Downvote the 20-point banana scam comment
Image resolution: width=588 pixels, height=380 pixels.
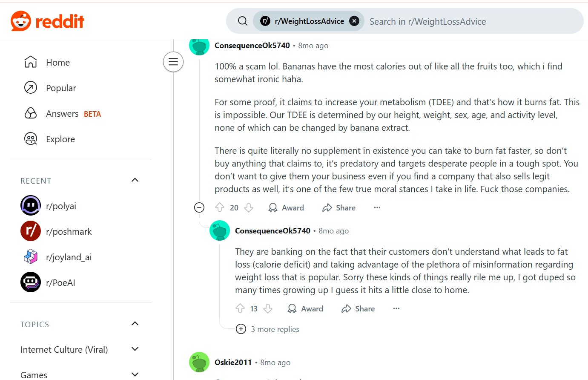249,208
